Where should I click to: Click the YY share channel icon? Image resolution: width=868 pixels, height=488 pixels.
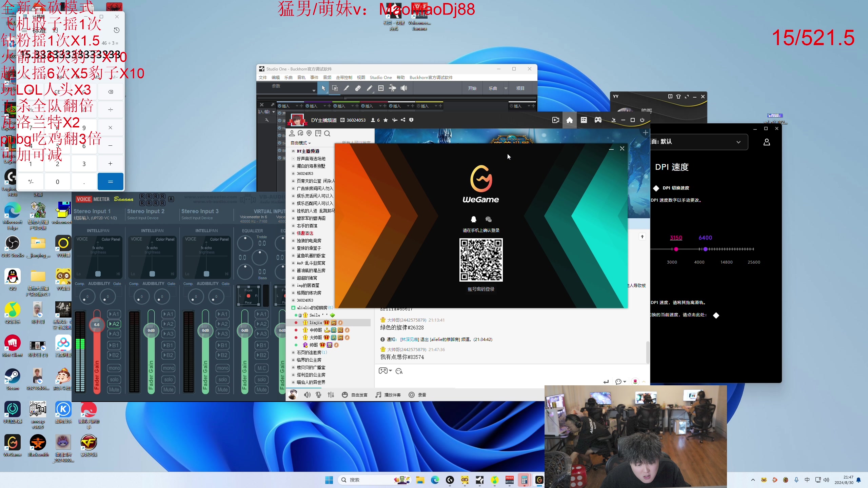pos(403,120)
